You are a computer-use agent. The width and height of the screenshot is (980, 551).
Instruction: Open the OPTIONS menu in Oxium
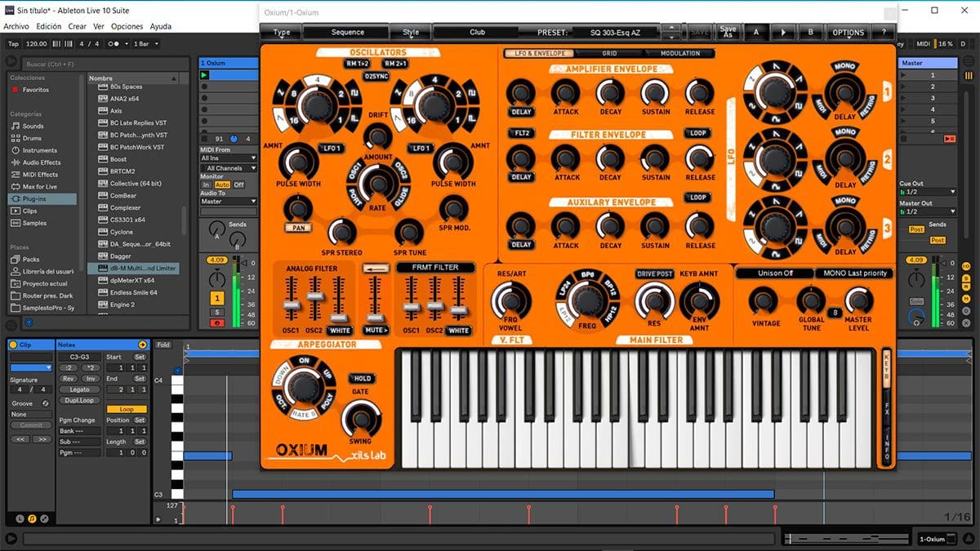pyautogui.click(x=848, y=33)
